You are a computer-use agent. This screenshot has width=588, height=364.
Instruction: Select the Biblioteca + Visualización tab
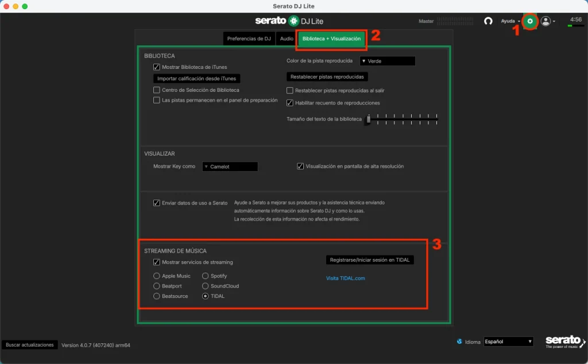pos(331,38)
